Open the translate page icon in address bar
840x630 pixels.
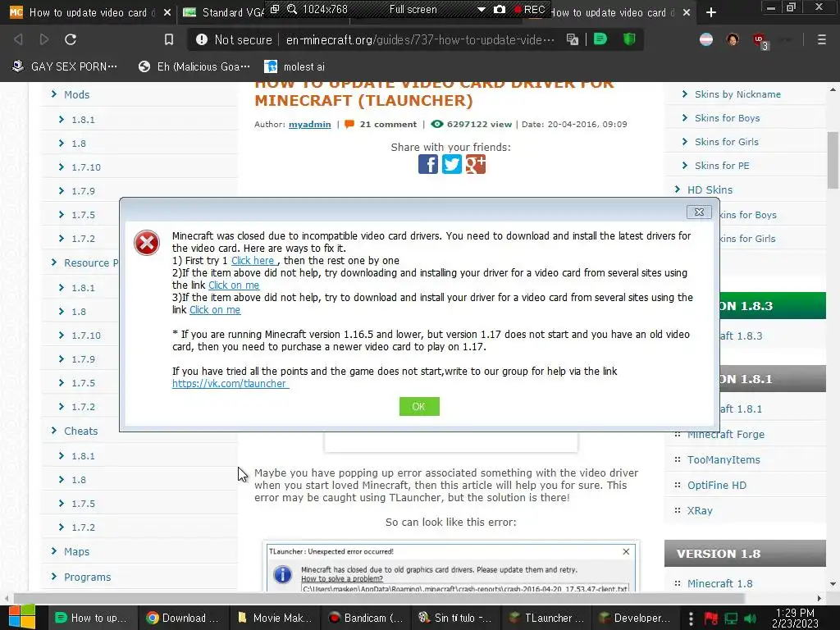(572, 39)
